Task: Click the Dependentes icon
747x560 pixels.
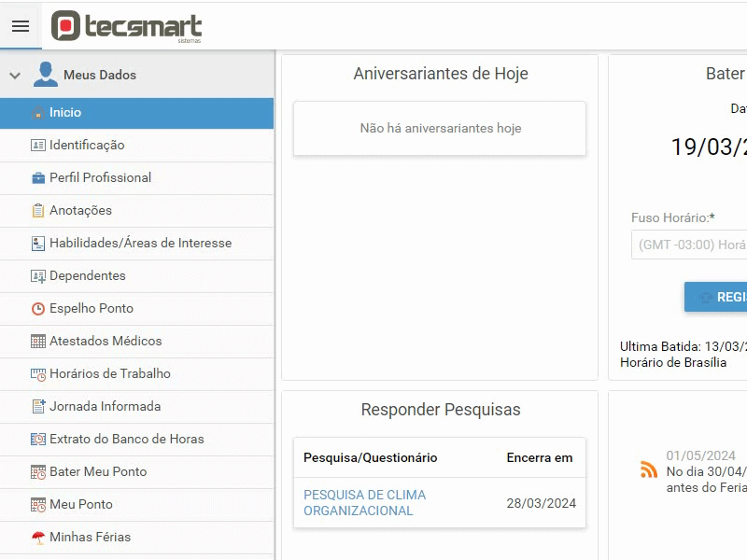Action: coord(38,276)
